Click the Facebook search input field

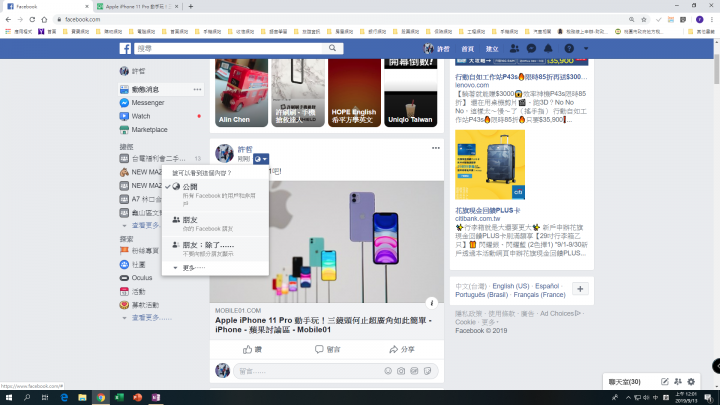tap(229, 48)
